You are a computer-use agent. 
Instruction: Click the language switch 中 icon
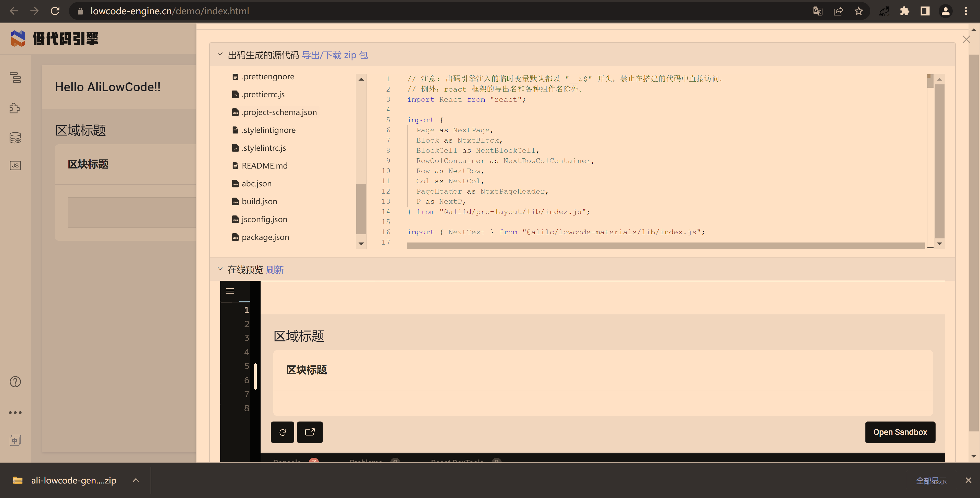pyautogui.click(x=15, y=440)
